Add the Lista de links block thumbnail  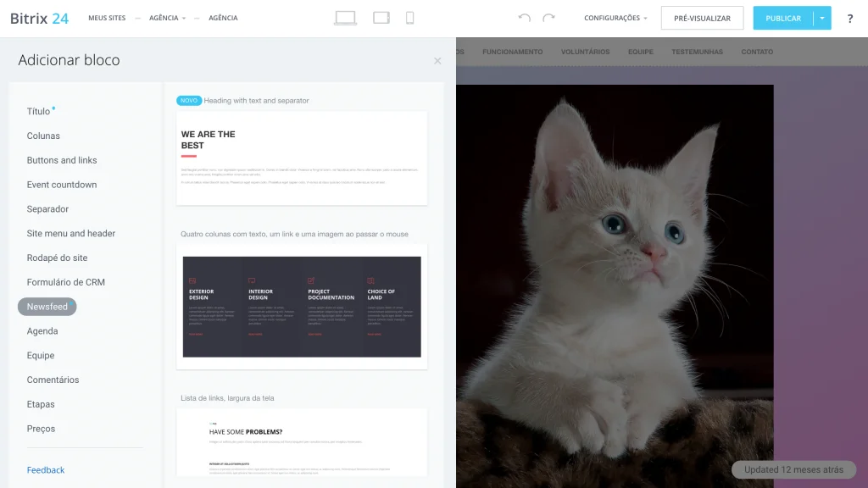click(x=302, y=442)
